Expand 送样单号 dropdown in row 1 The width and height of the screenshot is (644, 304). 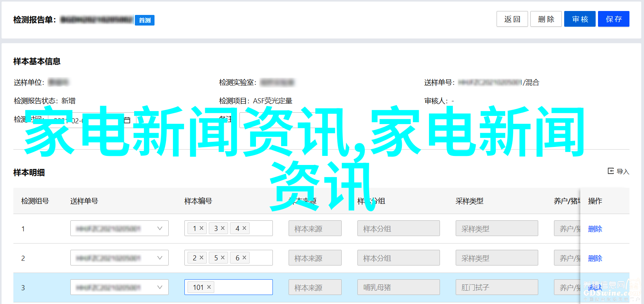click(x=160, y=228)
